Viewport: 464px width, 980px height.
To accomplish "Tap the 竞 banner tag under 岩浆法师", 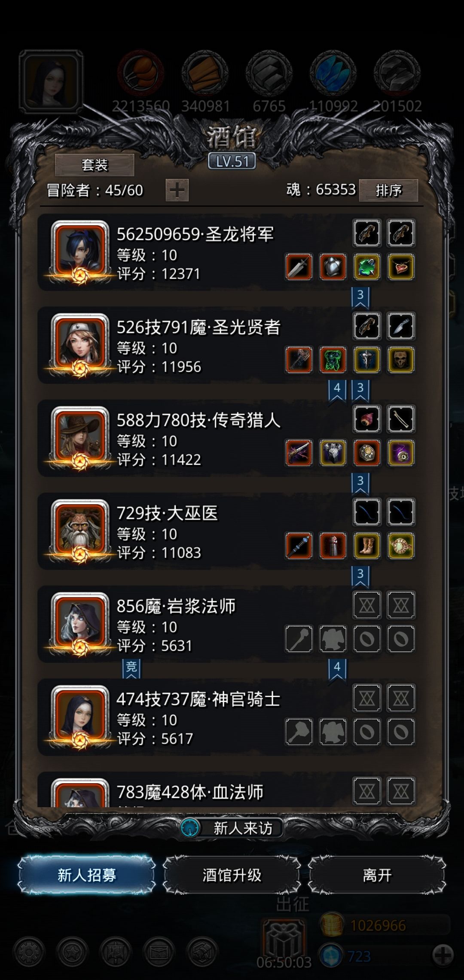I will click(131, 668).
